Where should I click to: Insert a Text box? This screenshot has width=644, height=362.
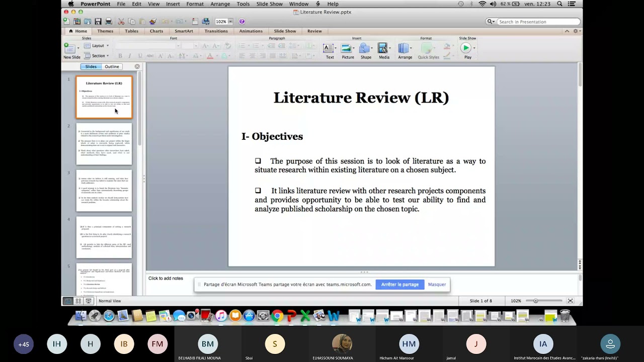tap(329, 49)
